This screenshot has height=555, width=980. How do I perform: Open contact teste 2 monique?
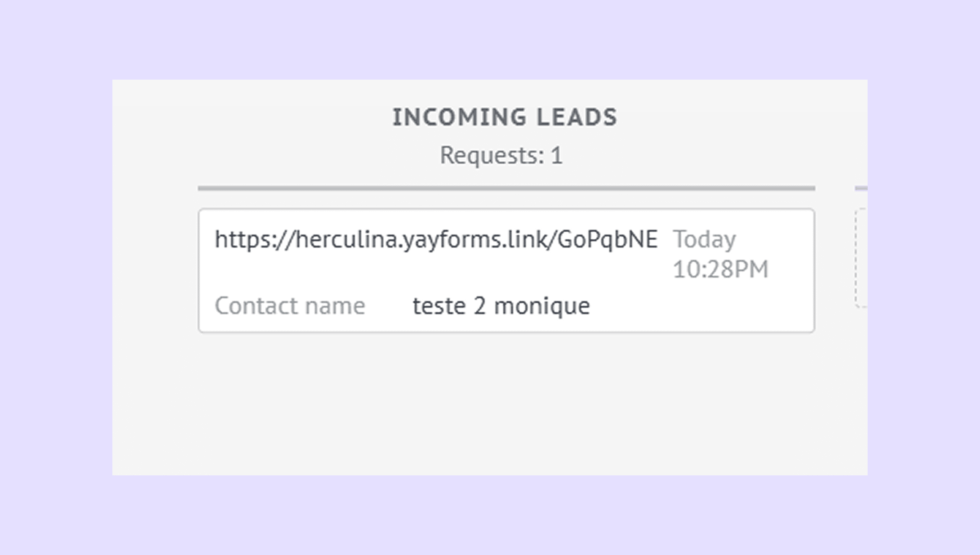tap(501, 306)
